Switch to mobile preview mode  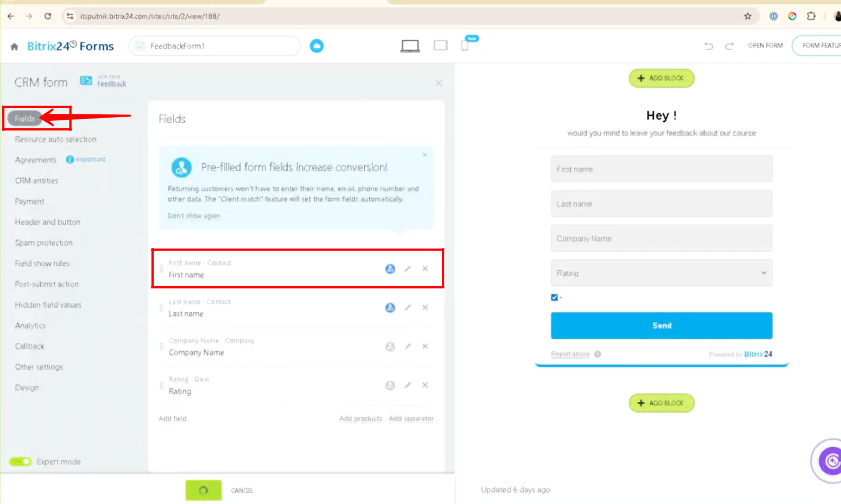pyautogui.click(x=465, y=45)
